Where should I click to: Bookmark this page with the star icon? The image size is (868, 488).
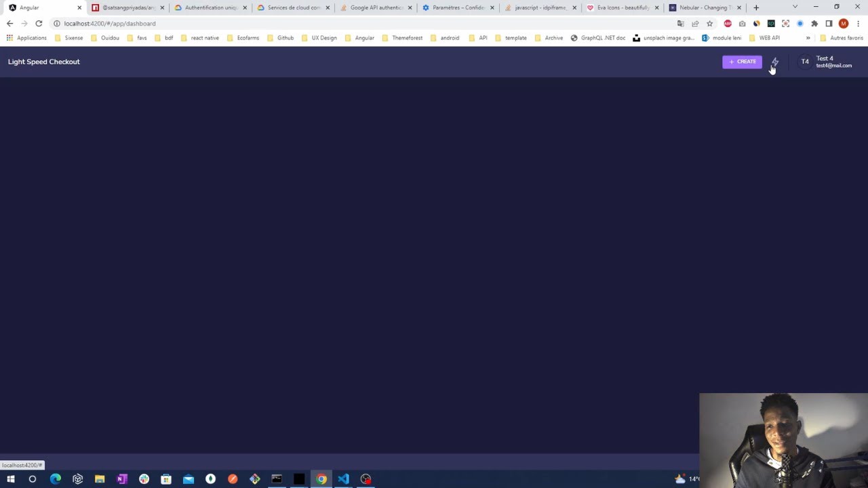(710, 24)
